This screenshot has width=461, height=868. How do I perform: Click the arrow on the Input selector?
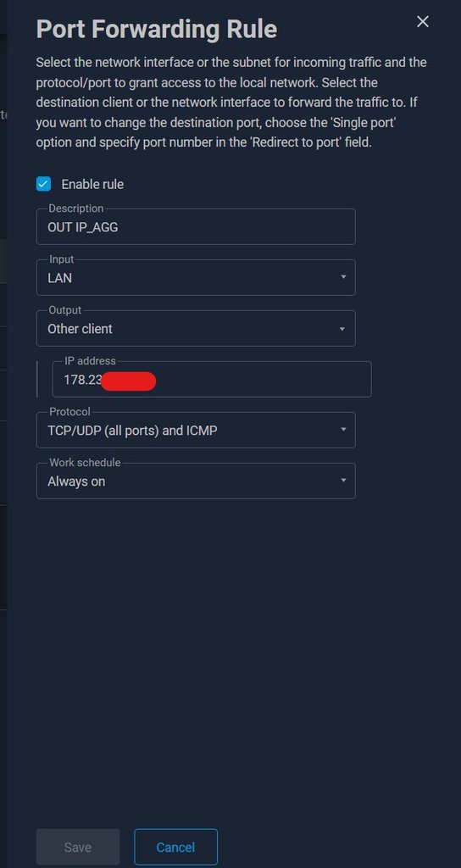[343, 277]
